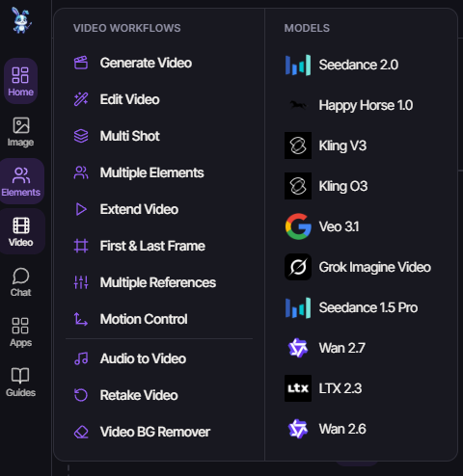This screenshot has height=476, width=463.
Task: Click the Wan 2.6 model logo
Action: coord(298,429)
